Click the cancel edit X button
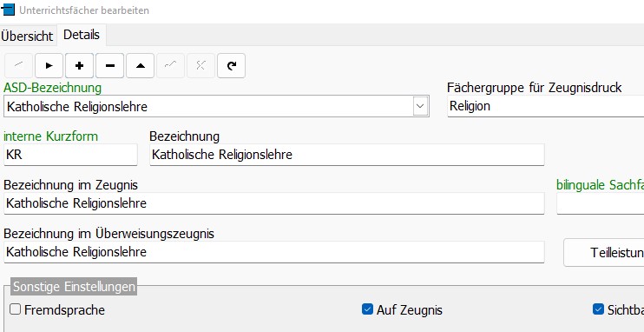The width and height of the screenshot is (644, 332). pyautogui.click(x=200, y=65)
